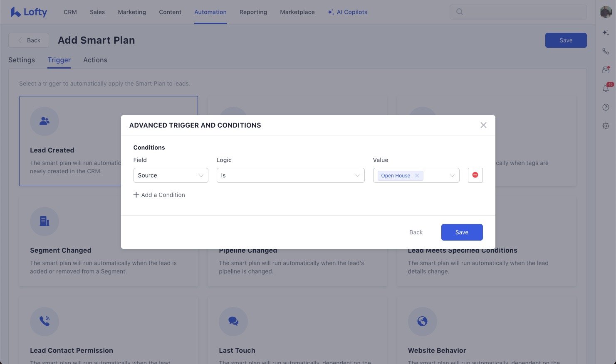
Task: Focus the top search field
Action: tap(518, 12)
